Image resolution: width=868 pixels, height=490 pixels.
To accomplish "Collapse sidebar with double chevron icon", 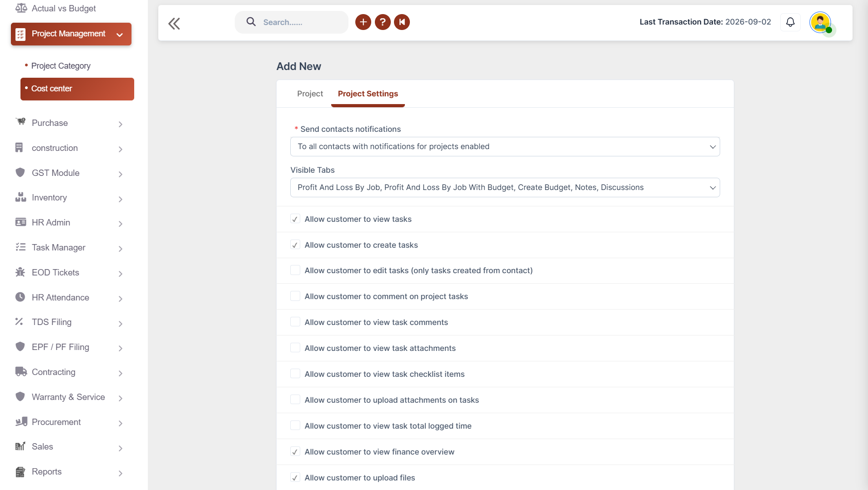I will (174, 24).
